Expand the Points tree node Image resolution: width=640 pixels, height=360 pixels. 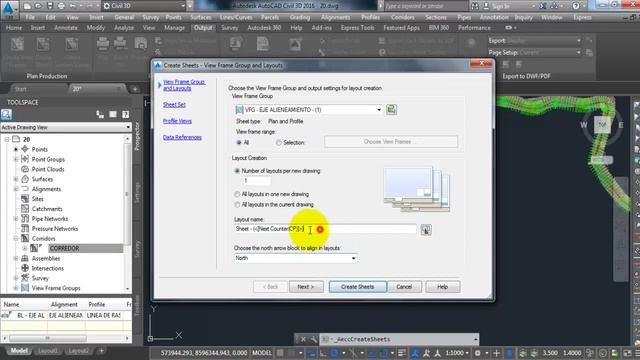click(16, 149)
